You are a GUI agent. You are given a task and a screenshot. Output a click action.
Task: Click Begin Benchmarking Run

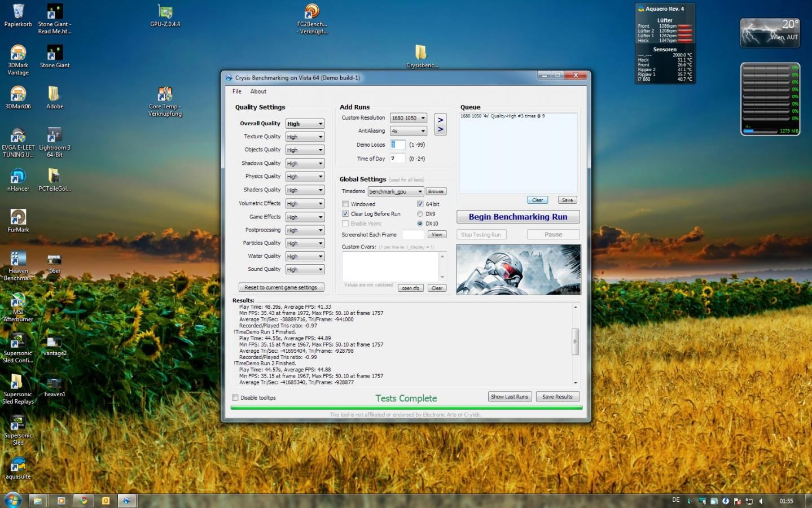(x=518, y=217)
